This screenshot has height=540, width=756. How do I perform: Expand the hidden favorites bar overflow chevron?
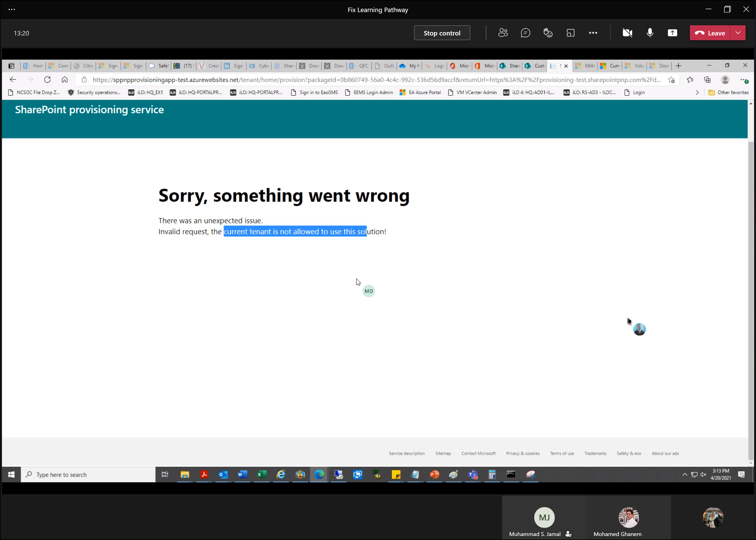click(x=697, y=93)
